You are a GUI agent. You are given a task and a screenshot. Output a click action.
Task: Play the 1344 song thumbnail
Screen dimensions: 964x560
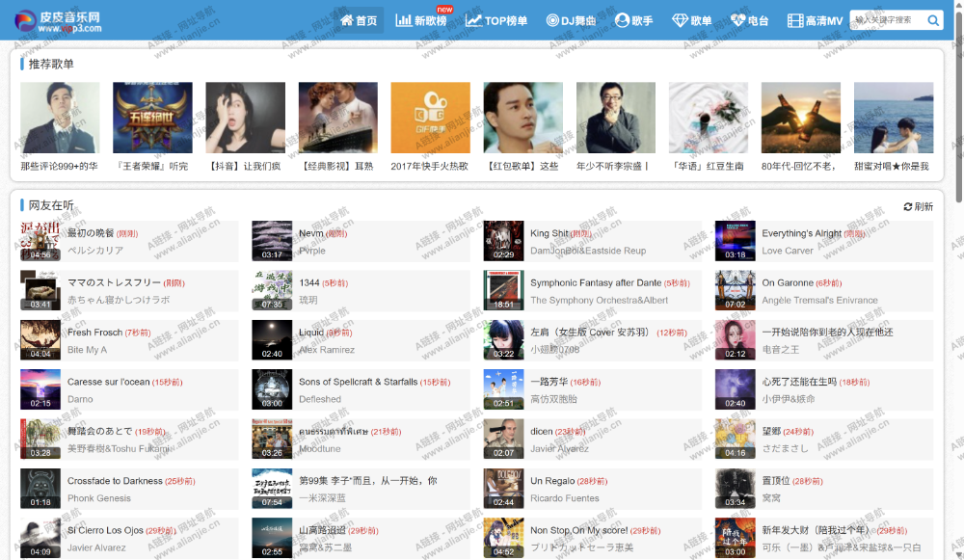pyautogui.click(x=272, y=290)
